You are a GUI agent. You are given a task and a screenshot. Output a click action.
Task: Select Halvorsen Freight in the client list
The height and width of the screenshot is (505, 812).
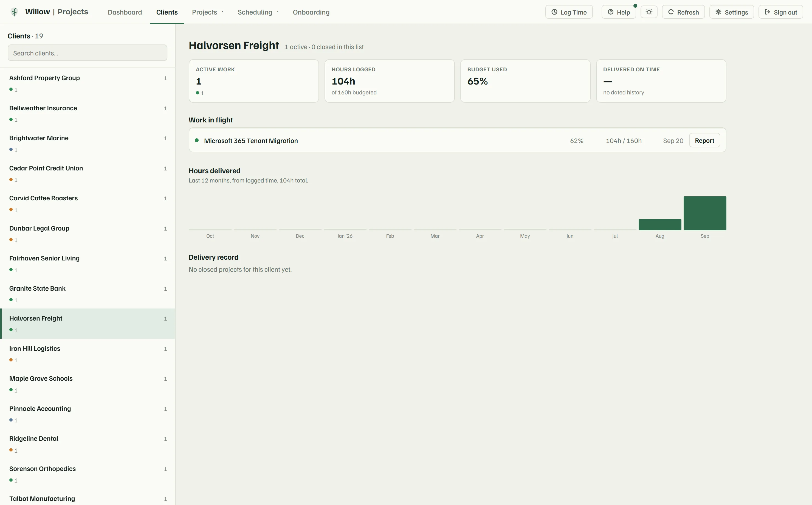point(88,324)
